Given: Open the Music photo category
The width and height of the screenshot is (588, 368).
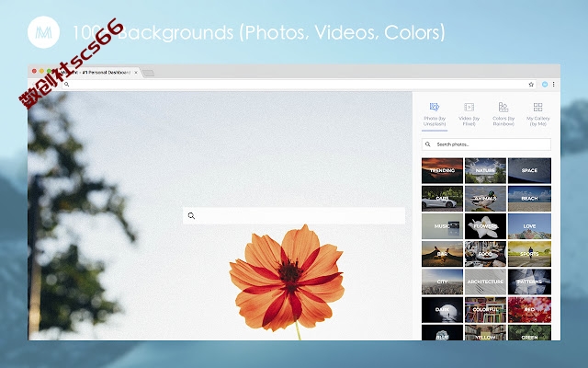Looking at the screenshot, I should [x=442, y=226].
